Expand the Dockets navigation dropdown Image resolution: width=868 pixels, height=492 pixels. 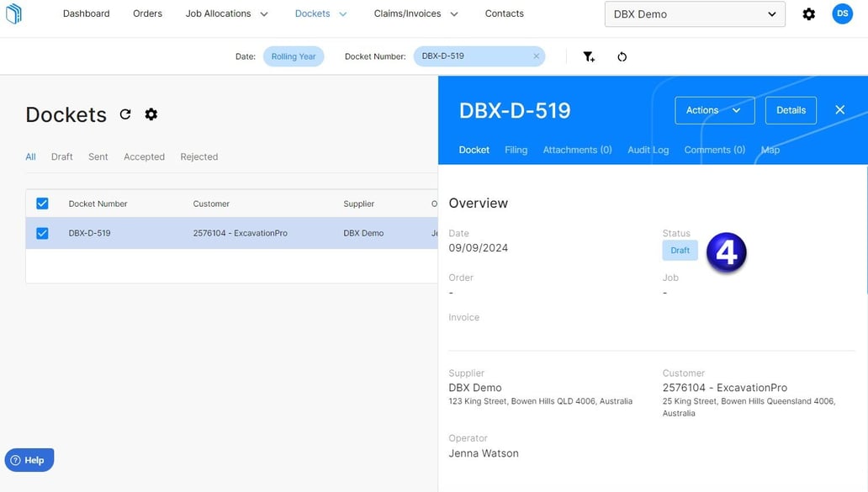320,13
